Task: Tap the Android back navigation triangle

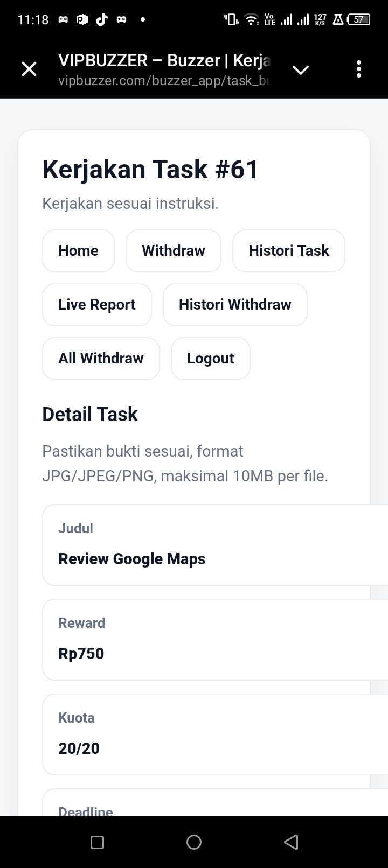Action: (291, 842)
